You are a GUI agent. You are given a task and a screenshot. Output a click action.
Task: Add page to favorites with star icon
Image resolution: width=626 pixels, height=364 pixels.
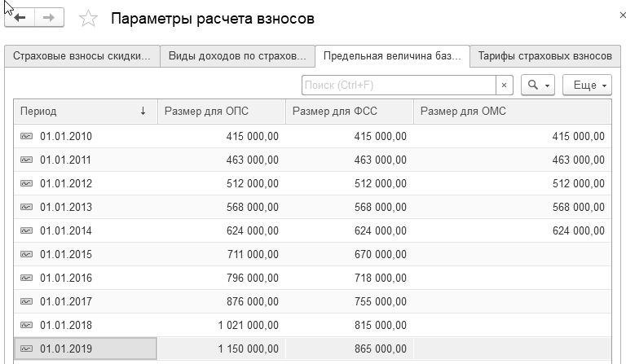click(x=88, y=19)
